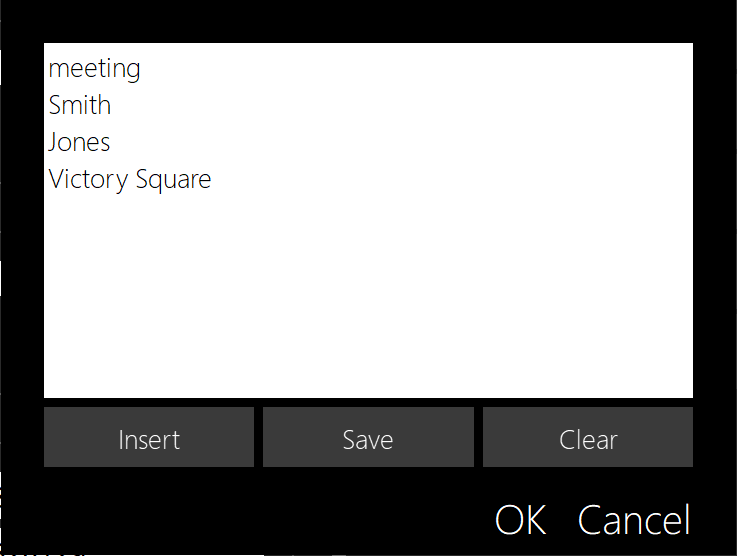Select the 'Victory Square' entry
The width and height of the screenshot is (737, 556).
coord(130,180)
